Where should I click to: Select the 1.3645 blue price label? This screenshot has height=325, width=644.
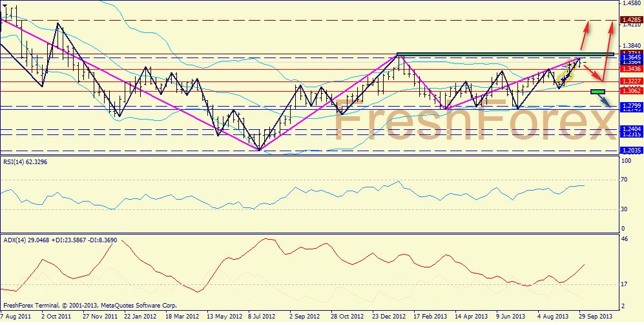632,58
